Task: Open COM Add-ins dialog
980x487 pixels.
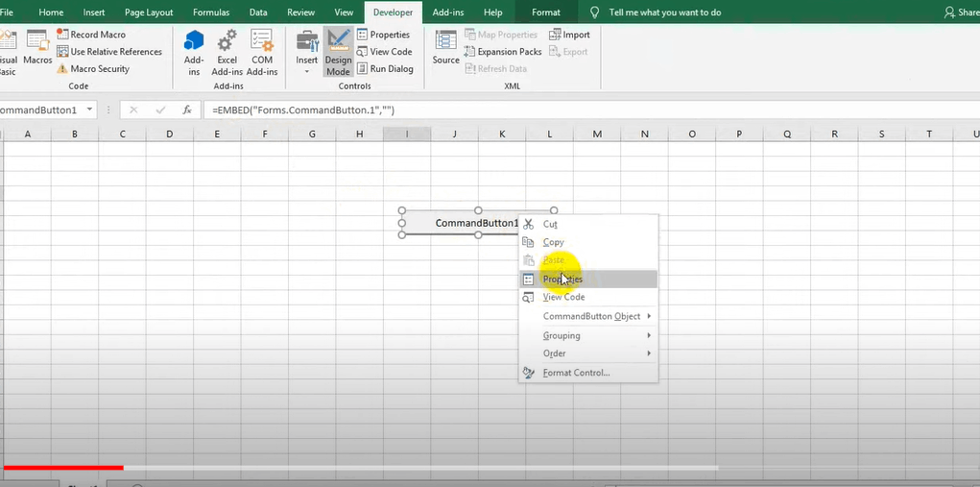Action: [x=262, y=53]
